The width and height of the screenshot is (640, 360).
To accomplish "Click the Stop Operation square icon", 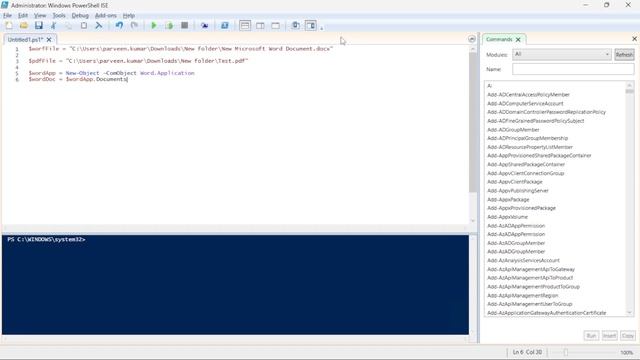I will click(184, 25).
